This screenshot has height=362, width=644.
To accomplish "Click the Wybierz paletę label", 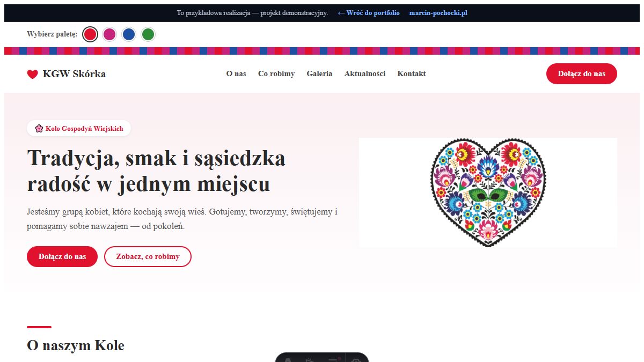I will click(52, 34).
